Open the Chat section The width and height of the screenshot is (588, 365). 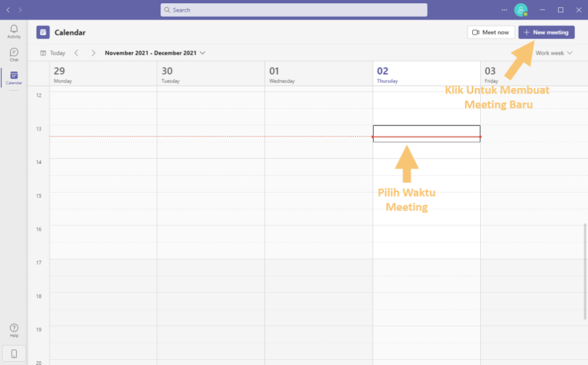coord(14,55)
